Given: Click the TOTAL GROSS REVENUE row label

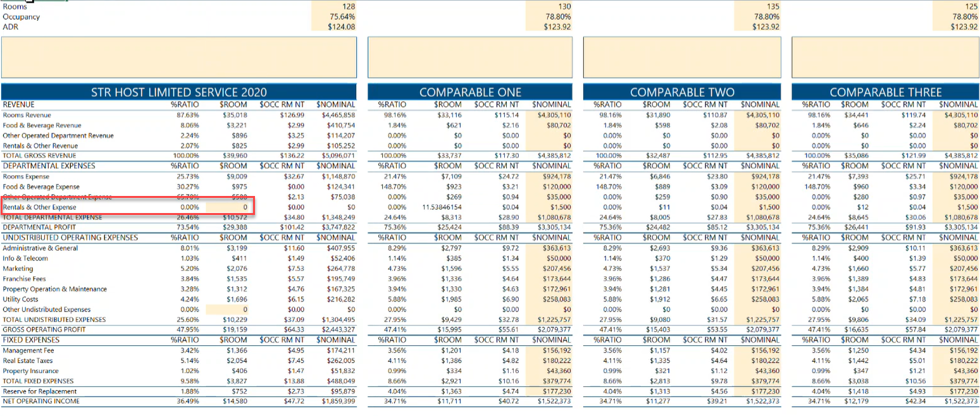Looking at the screenshot, I should coord(39,156).
